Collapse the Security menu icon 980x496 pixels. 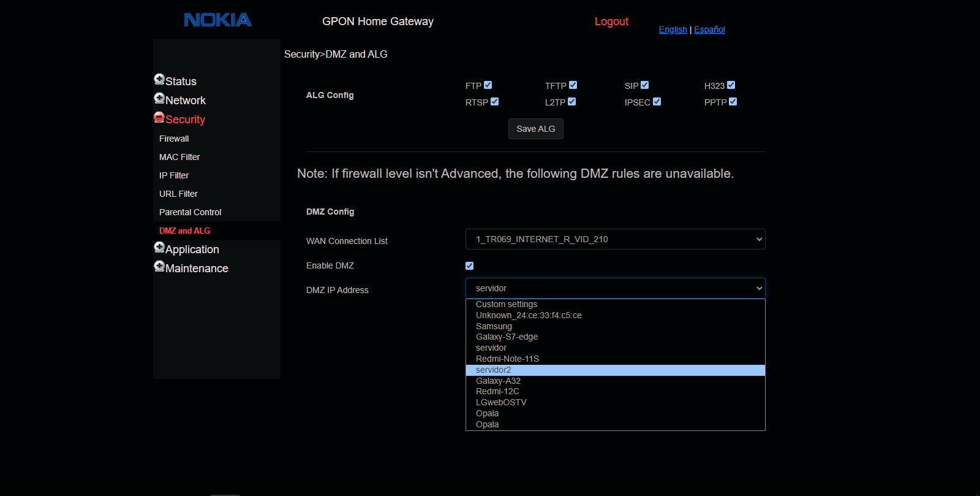coord(159,117)
